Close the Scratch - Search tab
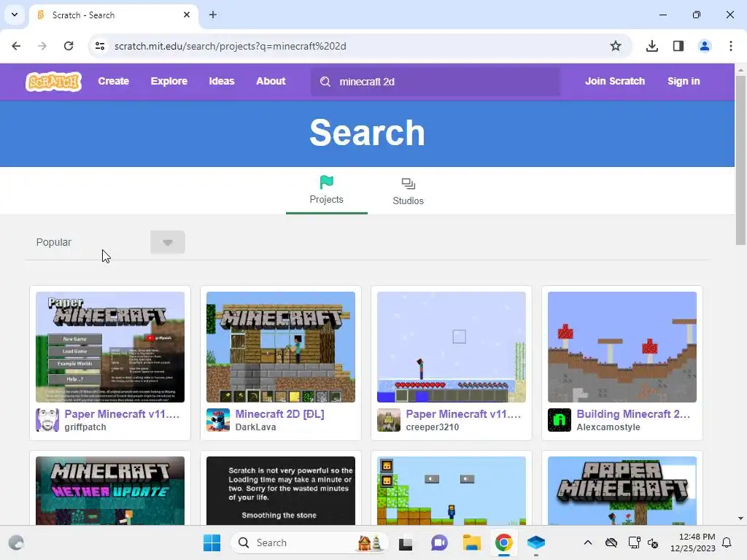This screenshot has width=747, height=560. (187, 15)
